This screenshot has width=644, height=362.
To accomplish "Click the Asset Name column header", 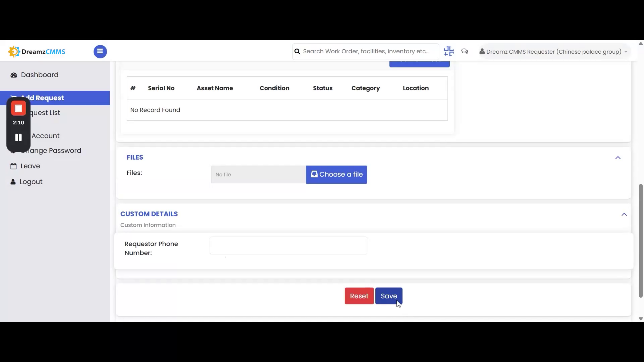I will point(215,88).
